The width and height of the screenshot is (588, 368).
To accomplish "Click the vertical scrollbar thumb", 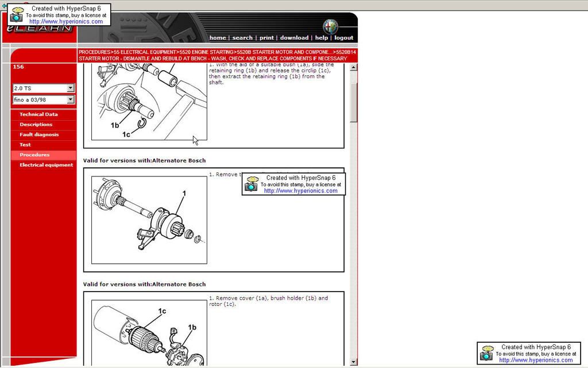I will tap(353, 102).
